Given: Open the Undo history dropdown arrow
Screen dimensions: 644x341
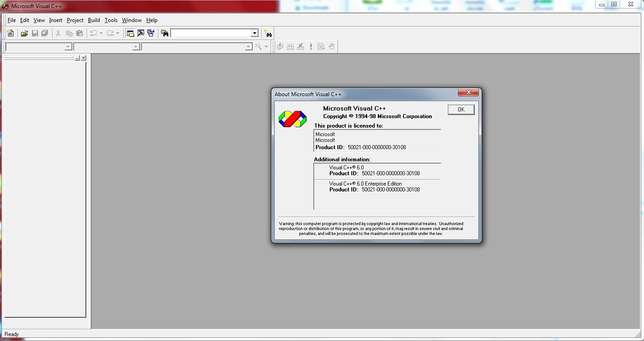Looking at the screenshot, I should [101, 33].
